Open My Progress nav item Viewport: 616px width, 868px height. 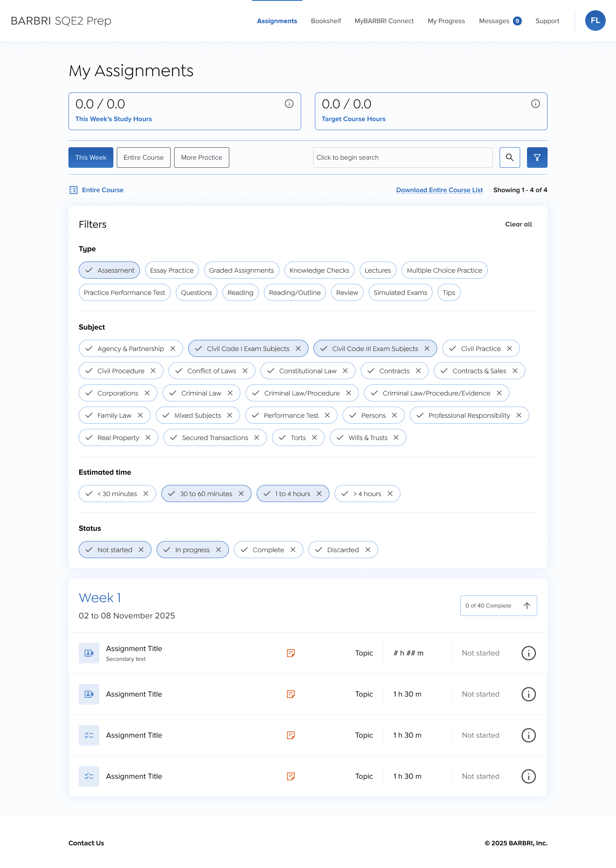tap(446, 21)
